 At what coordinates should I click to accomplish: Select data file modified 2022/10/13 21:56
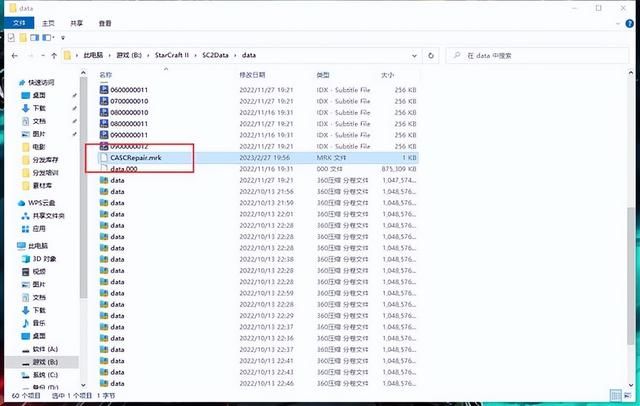click(x=258, y=192)
